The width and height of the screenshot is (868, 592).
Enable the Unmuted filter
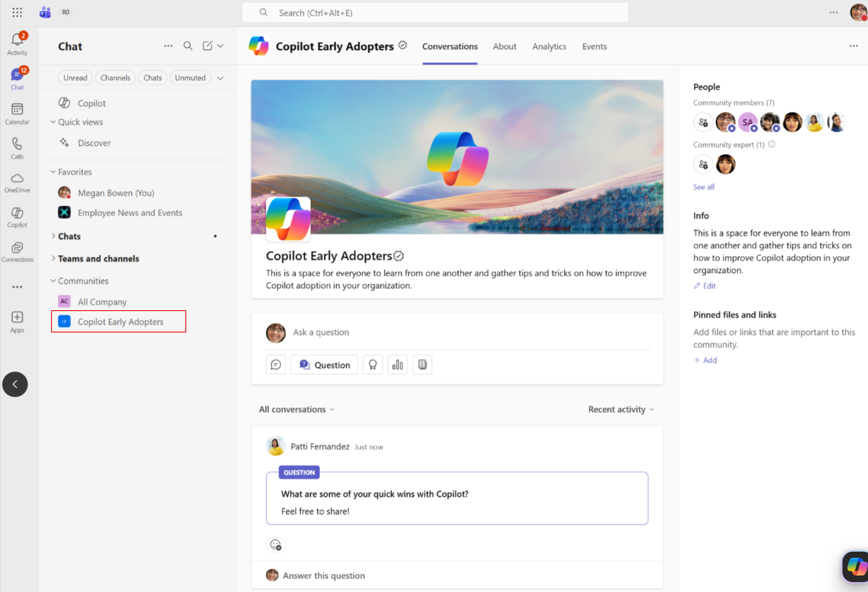tap(190, 77)
